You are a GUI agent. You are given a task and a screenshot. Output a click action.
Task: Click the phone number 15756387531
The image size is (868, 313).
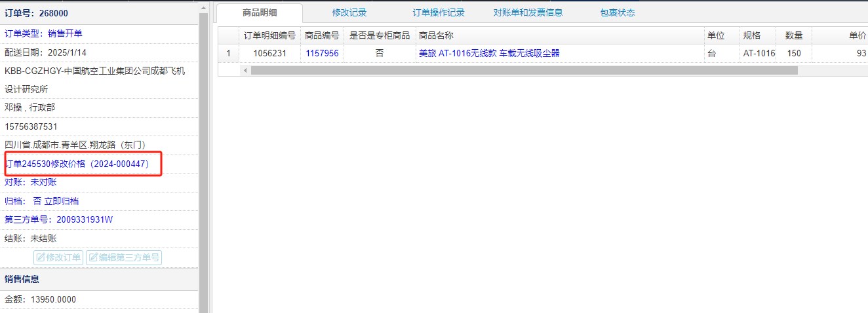[31, 126]
